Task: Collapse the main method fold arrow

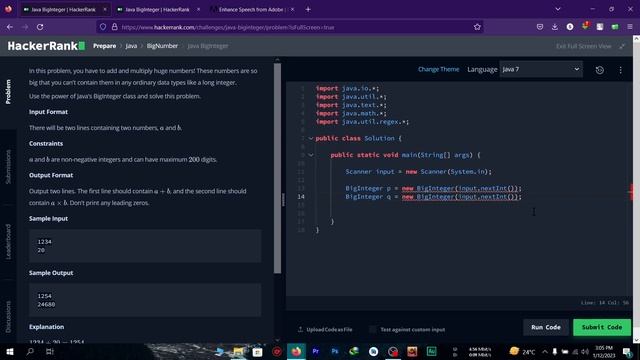Action: click(x=311, y=155)
